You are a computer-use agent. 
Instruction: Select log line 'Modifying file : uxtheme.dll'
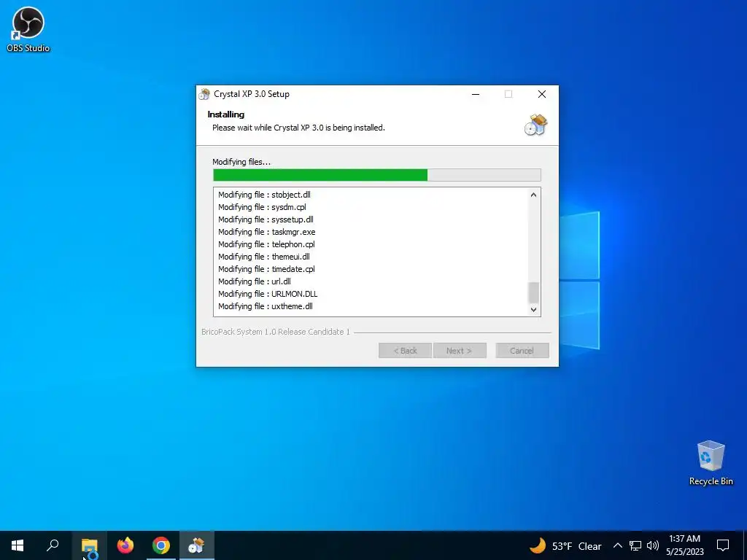tap(266, 306)
